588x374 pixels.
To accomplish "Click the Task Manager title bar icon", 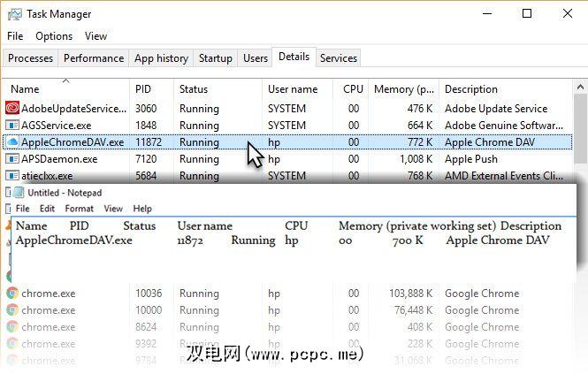I will (13, 14).
